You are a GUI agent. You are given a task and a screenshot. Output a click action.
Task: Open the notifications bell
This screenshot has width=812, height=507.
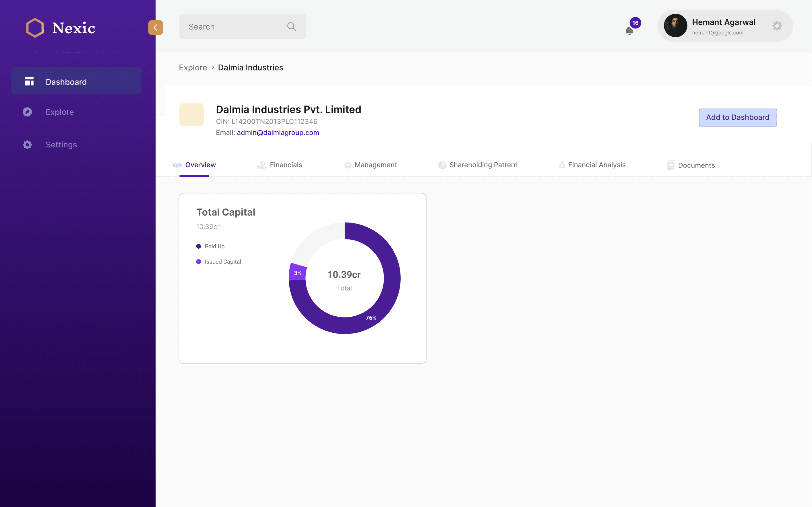[x=629, y=30]
